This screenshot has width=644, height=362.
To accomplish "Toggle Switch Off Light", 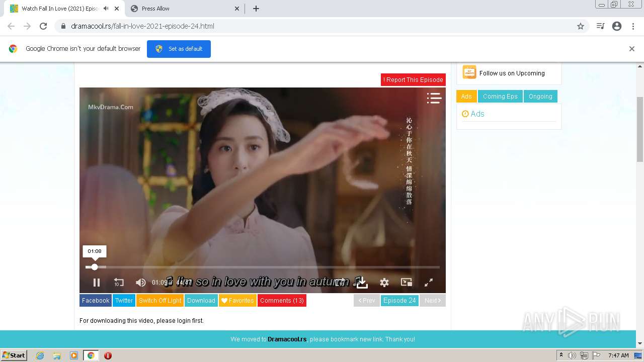I will [160, 301].
